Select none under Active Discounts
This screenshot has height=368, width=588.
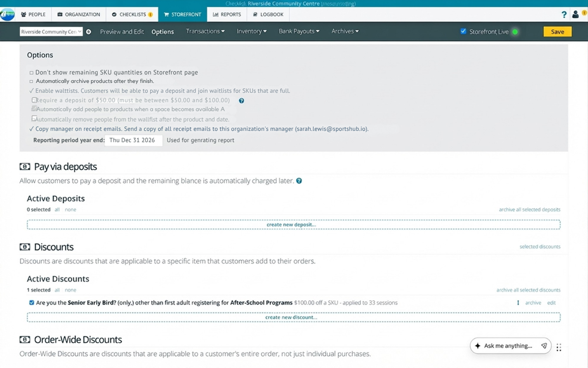[x=71, y=290]
